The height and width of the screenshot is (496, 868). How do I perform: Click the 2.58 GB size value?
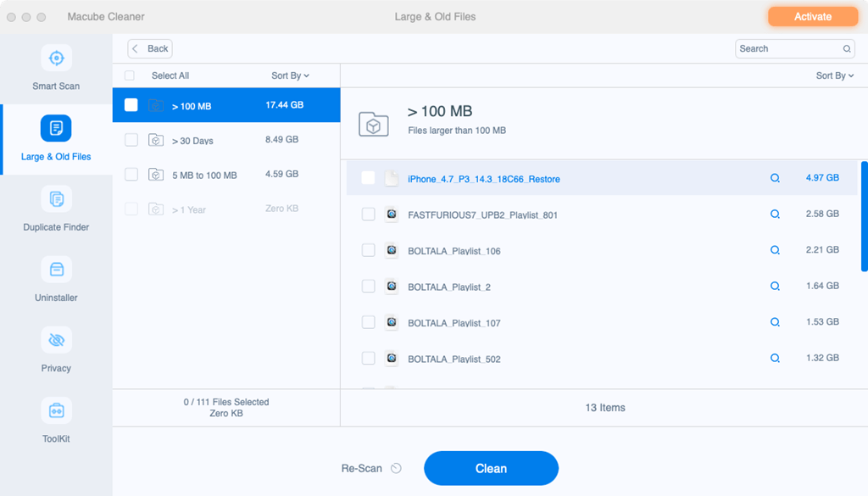click(x=822, y=214)
